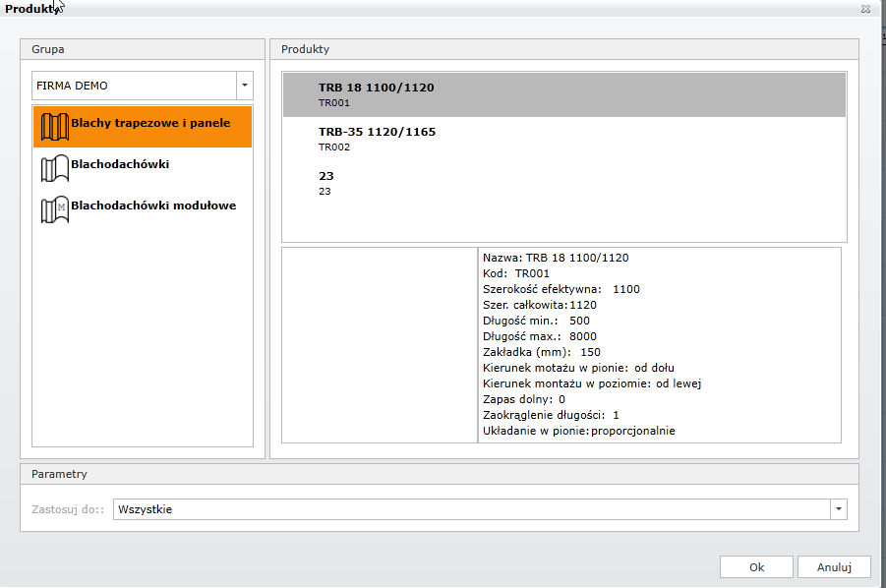Click the Blachodachówki modułowe icon marked M
The height and width of the screenshot is (588, 886).
point(54,209)
